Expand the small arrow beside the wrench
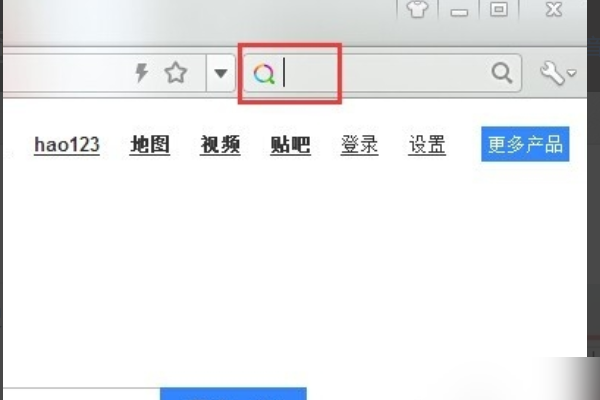Viewport: 600px width, 400px height. click(572, 73)
